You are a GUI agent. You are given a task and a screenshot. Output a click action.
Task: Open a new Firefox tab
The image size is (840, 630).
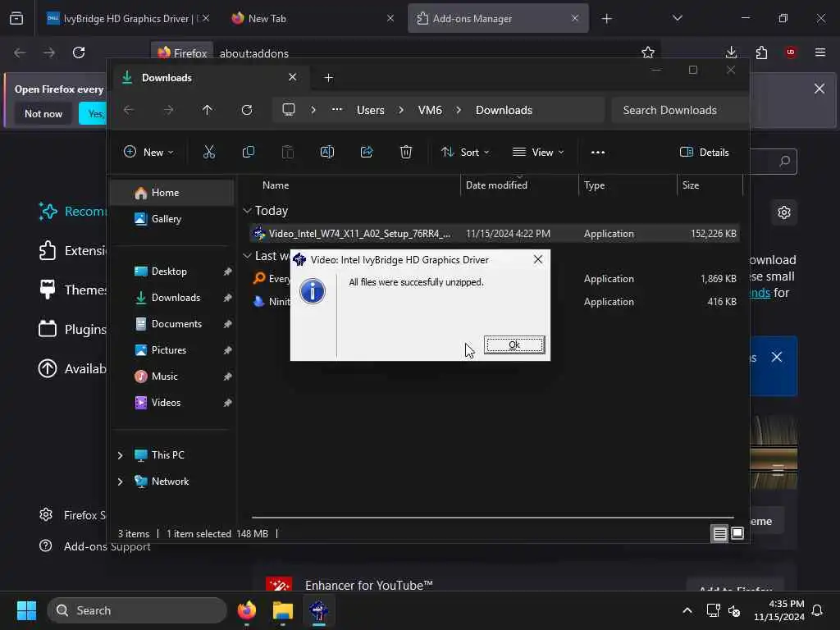point(606,19)
